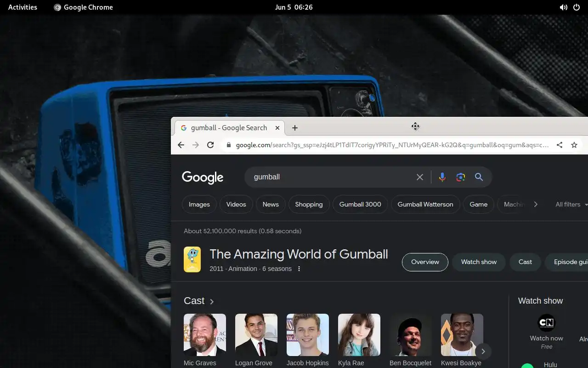Open the Google Chrome app menu
Image resolution: width=588 pixels, height=368 pixels.
pos(83,7)
